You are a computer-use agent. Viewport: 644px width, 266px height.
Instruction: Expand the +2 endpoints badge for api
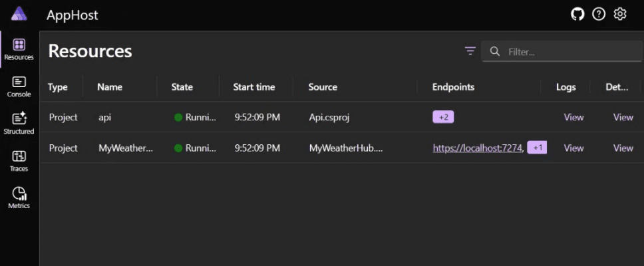(x=442, y=117)
